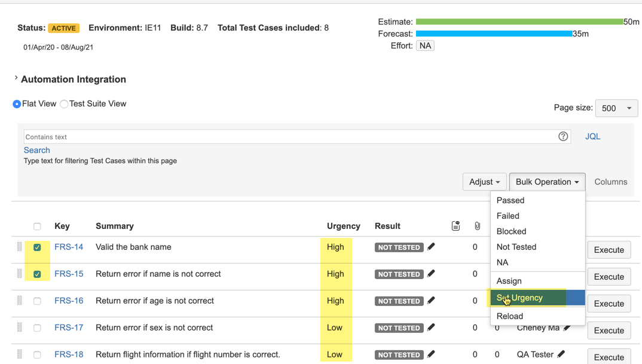Open the Page size dropdown
Viewport: 642px width, 364px height.
[x=616, y=108]
